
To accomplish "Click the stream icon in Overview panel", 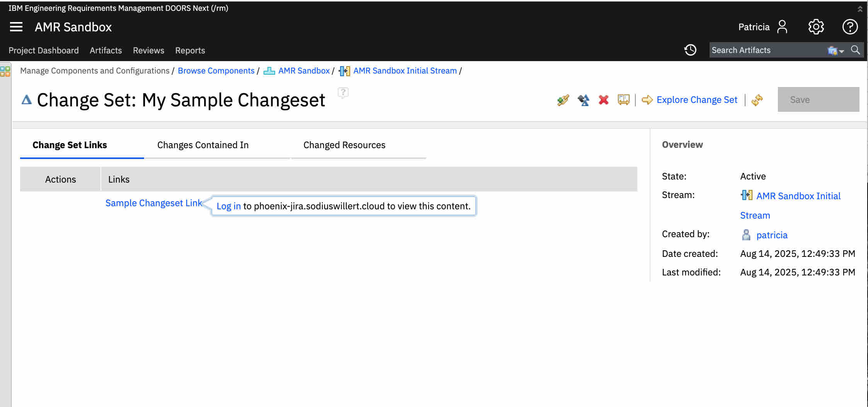I will tap(747, 195).
